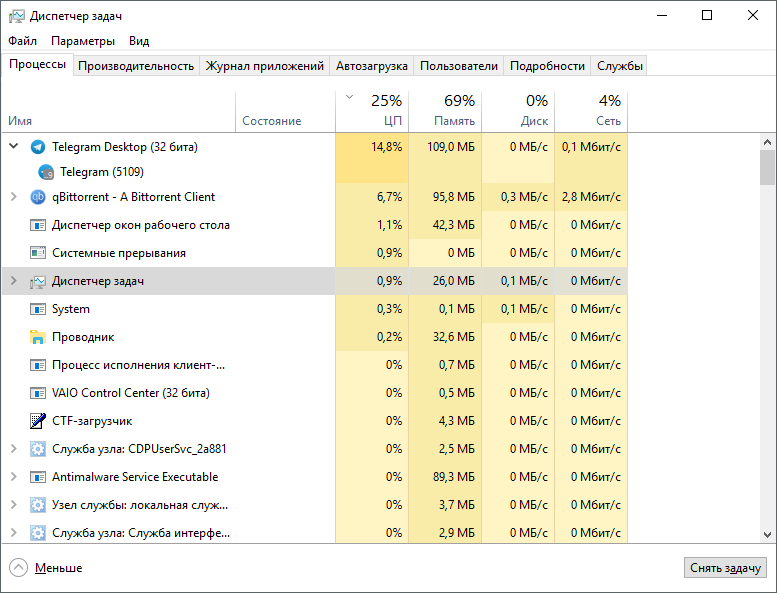Select the Antimalware Service Executable icon

(x=38, y=477)
